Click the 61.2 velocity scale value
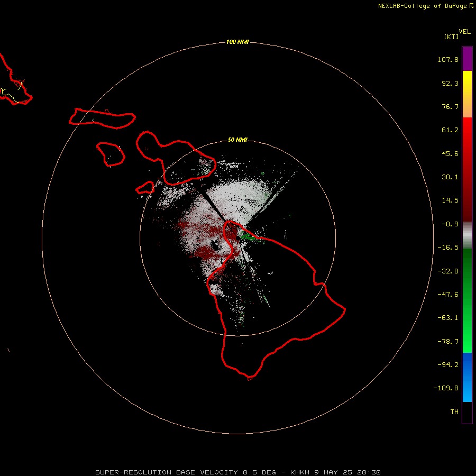Image resolution: width=476 pixels, height=476 pixels. pos(450,130)
